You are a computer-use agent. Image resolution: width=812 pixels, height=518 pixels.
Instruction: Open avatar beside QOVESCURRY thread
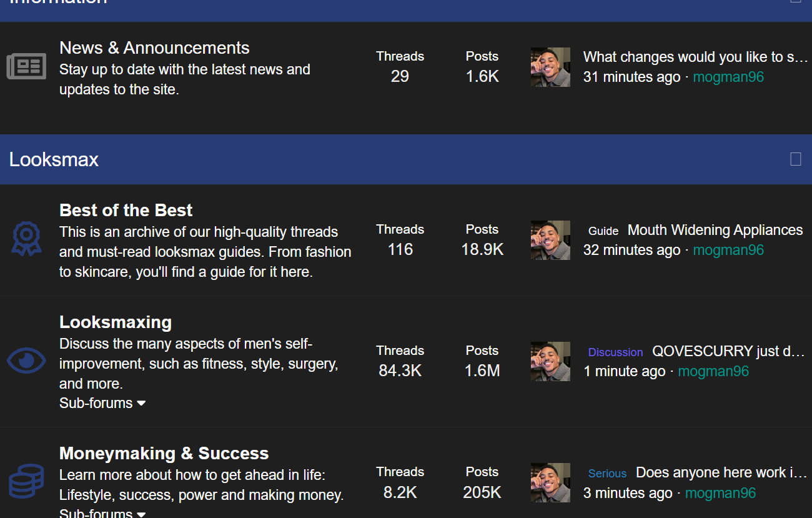click(550, 361)
